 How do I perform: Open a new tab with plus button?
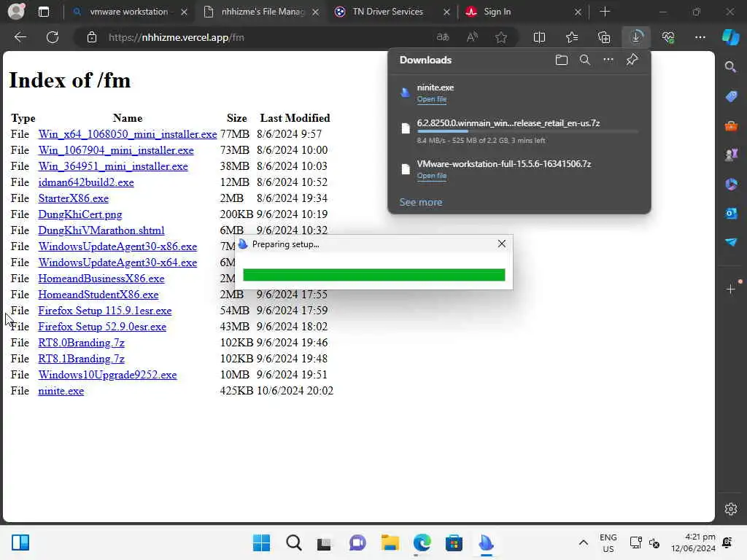tap(605, 12)
